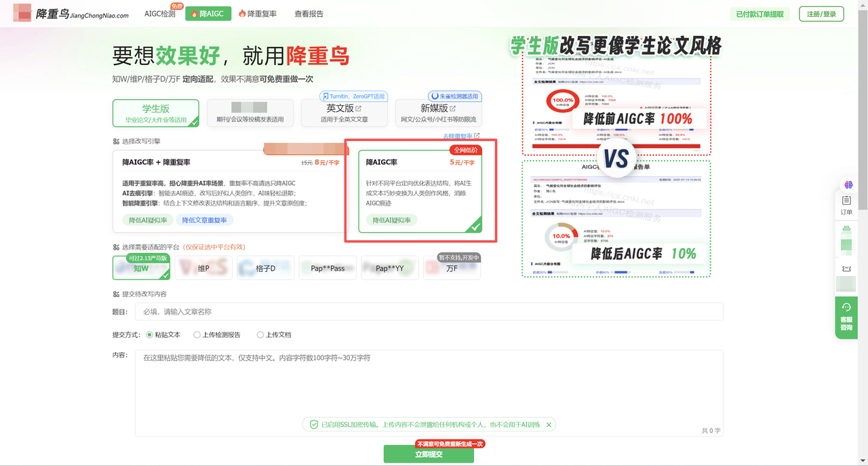This screenshot has height=466, width=868.
Task: Open the 降重复率 menu item
Action: [258, 14]
